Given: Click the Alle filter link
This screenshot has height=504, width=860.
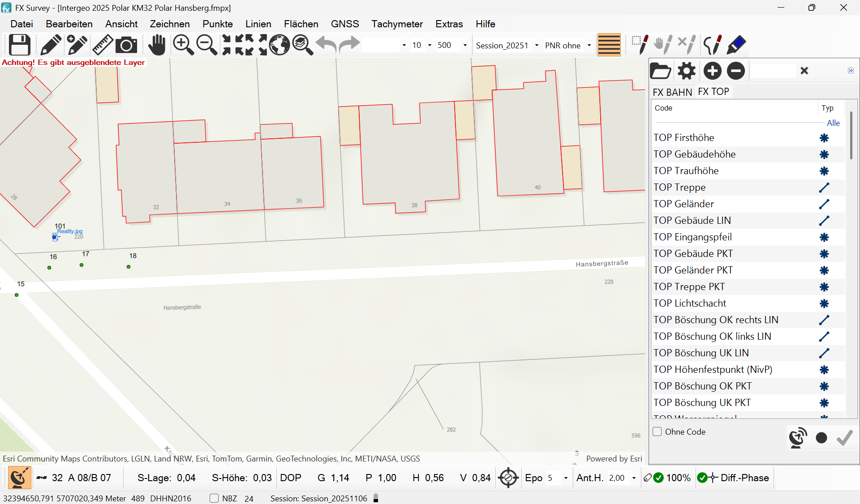Looking at the screenshot, I should coord(833,123).
